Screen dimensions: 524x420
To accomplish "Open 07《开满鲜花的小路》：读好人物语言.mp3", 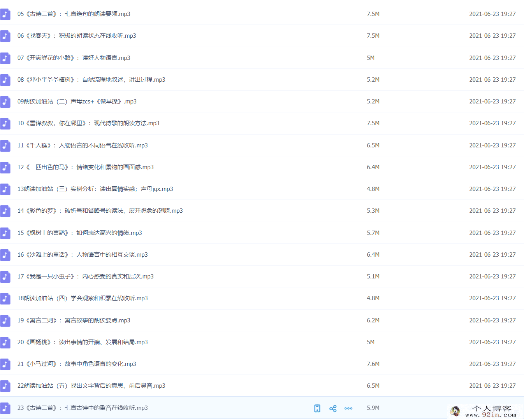I will tap(74, 58).
